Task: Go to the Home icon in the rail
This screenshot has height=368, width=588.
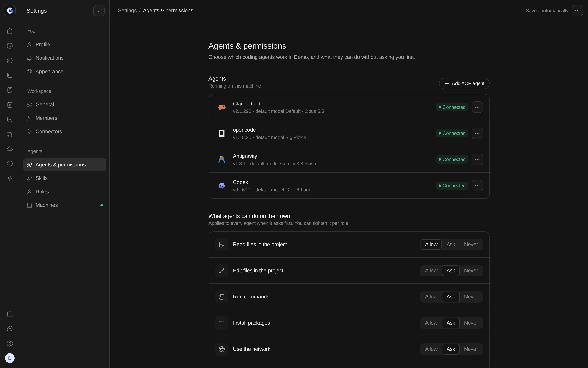Action: pos(10,31)
